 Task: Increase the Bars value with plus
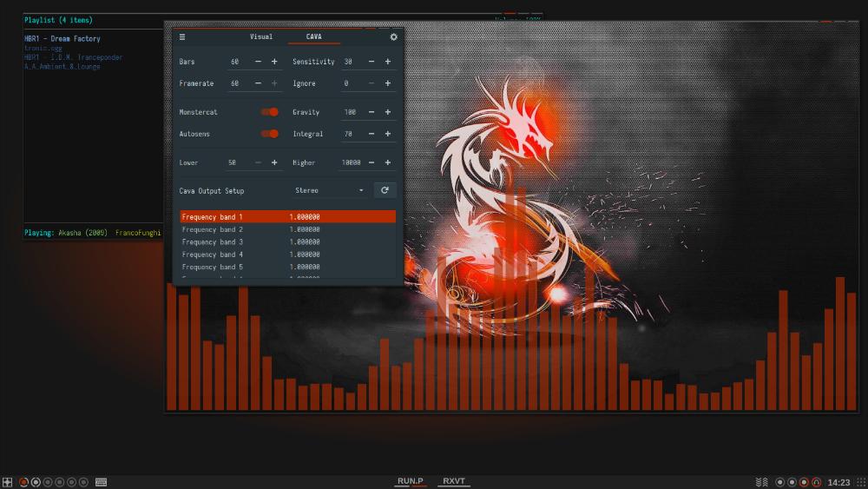[274, 62]
